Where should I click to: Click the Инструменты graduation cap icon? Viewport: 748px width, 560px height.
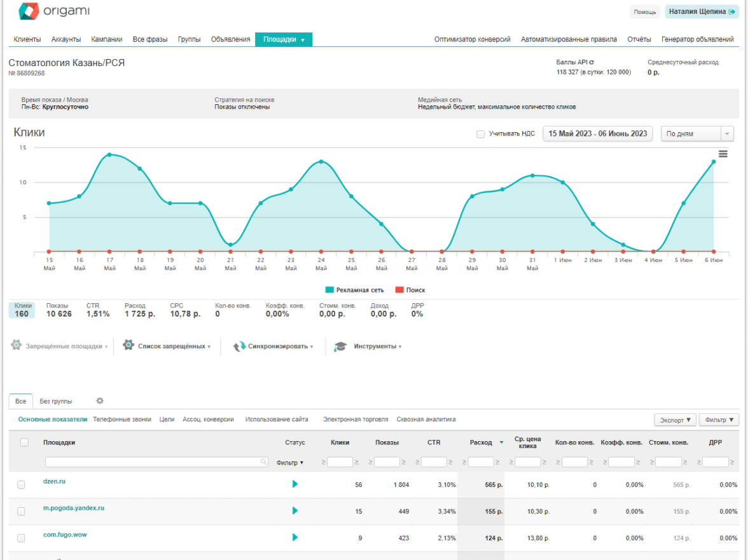tap(341, 346)
